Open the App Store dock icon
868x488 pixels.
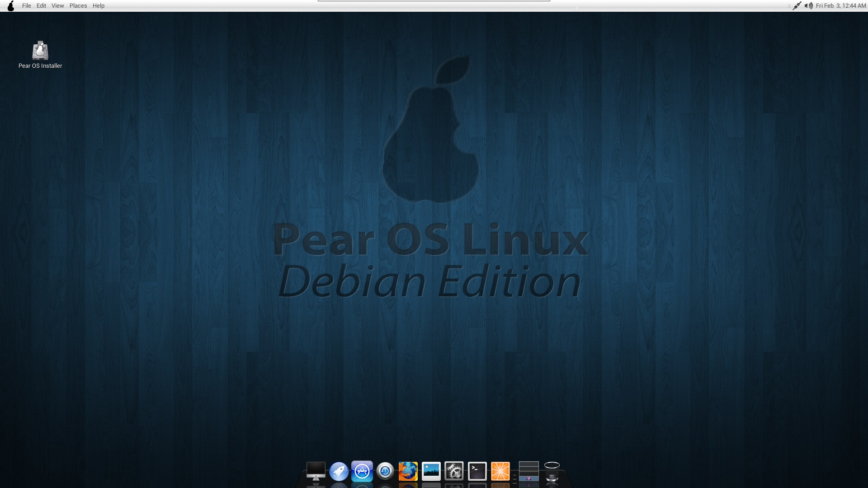pos(362,471)
